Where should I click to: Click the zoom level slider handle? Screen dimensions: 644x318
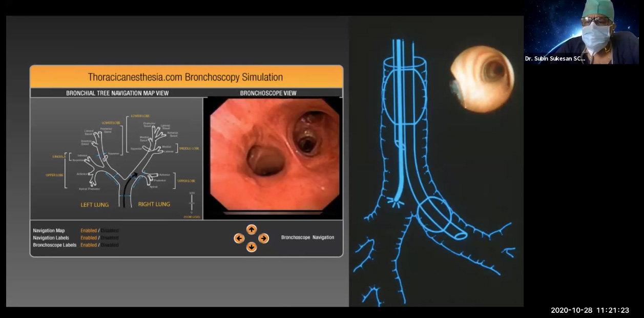coord(192,203)
